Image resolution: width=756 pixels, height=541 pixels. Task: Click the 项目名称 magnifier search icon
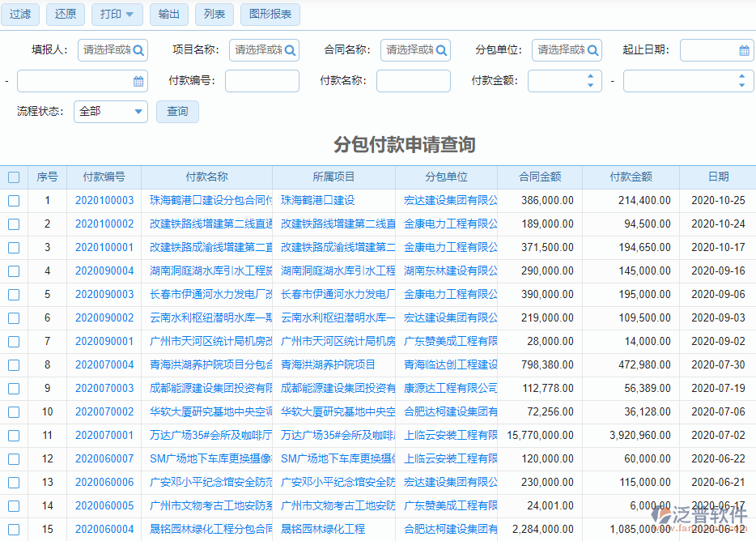(288, 49)
